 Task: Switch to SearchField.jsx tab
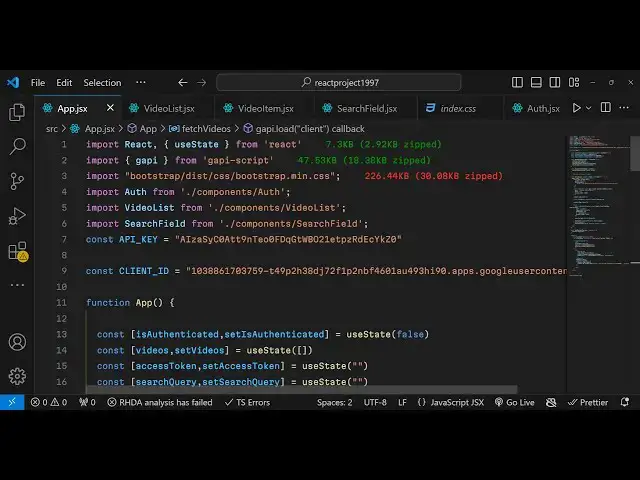[x=365, y=108]
